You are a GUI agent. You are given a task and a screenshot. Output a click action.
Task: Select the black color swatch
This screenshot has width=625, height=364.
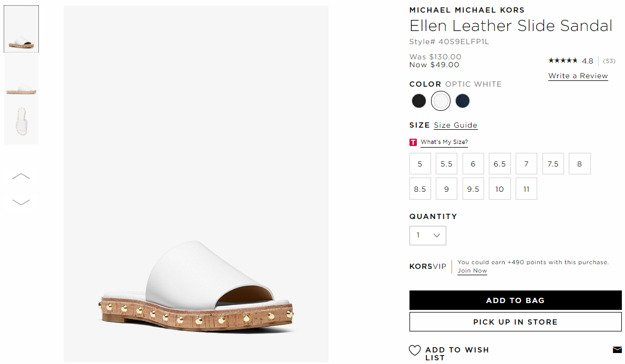[419, 101]
